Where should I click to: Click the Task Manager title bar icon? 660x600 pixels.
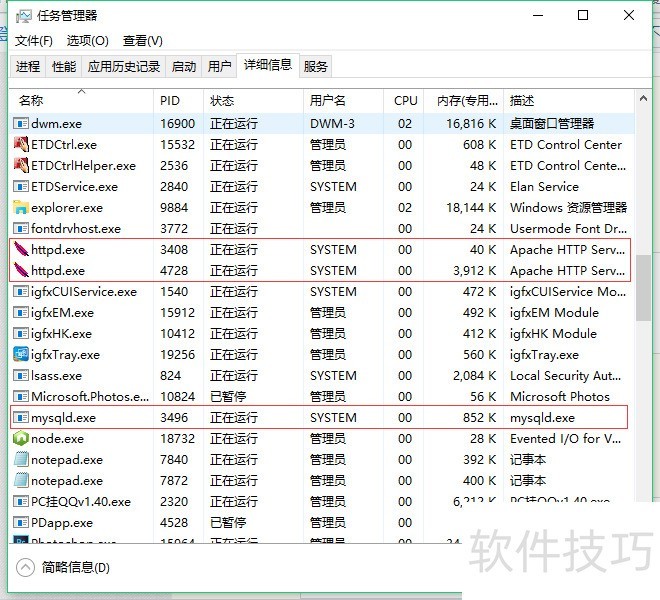[22, 15]
